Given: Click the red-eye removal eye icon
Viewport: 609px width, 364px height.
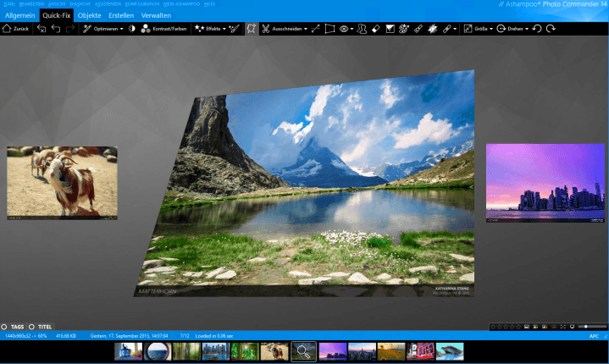Looking at the screenshot, I should [x=344, y=29].
